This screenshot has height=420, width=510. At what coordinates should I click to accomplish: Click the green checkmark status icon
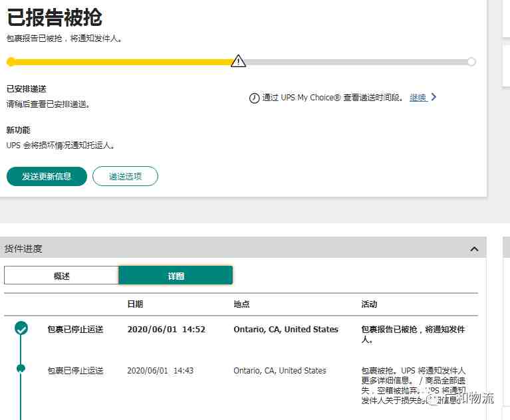click(21, 328)
